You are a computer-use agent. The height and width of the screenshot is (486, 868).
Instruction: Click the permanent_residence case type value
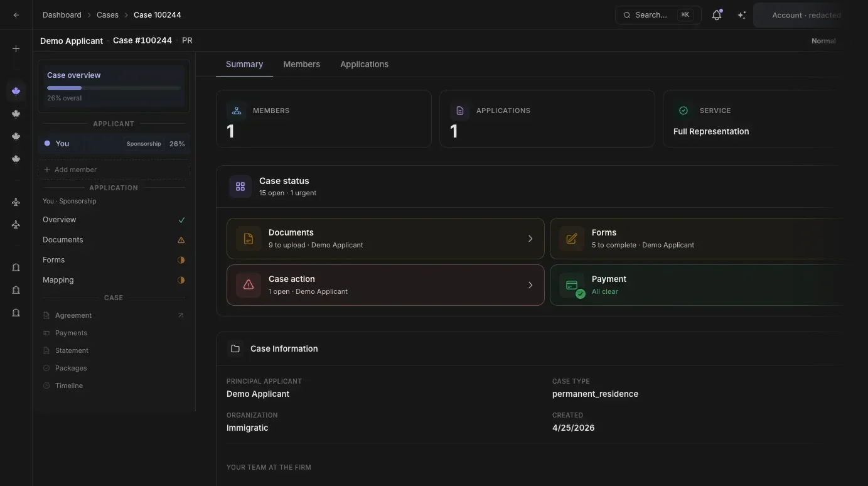[595, 394]
